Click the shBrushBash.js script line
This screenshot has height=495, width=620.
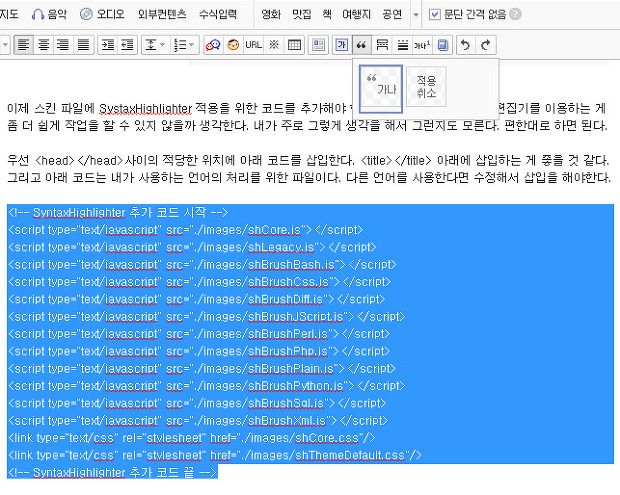pos(202,265)
